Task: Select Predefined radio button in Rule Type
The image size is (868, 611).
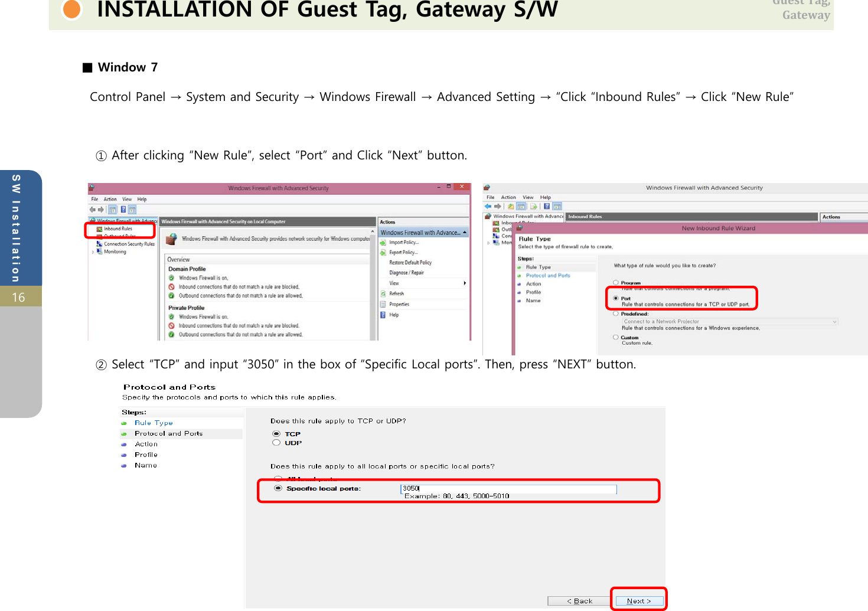Action: pyautogui.click(x=616, y=313)
